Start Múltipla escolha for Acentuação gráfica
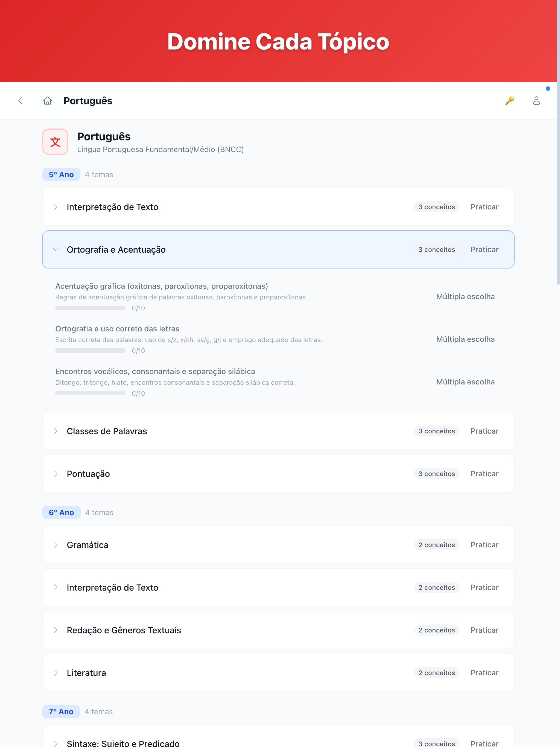Screen dimensions: 560x747 (x=465, y=296)
